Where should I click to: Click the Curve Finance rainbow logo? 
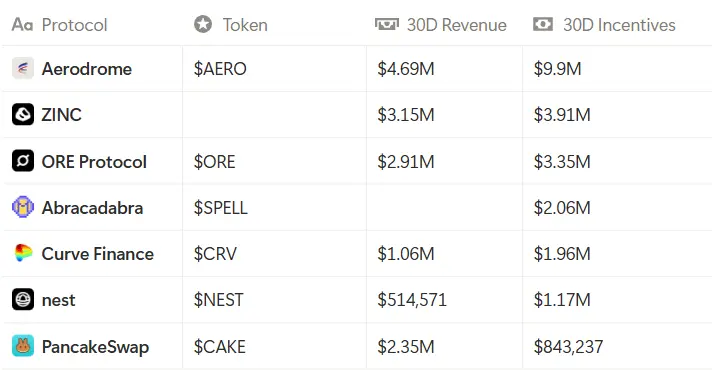[23, 253]
